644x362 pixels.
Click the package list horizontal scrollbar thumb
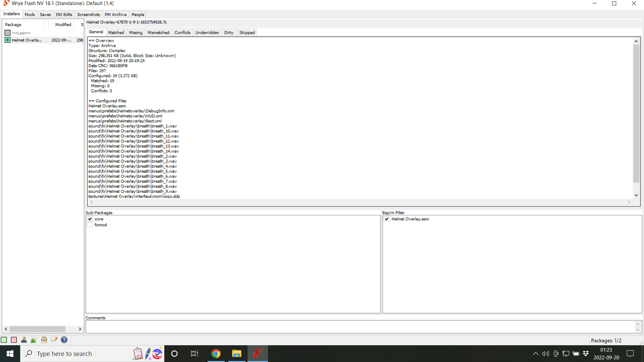37,329
